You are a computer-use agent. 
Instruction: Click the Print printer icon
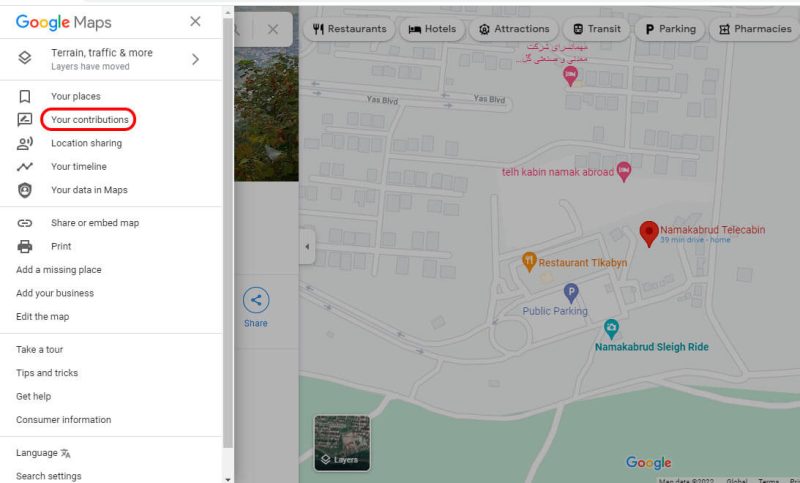(26, 247)
